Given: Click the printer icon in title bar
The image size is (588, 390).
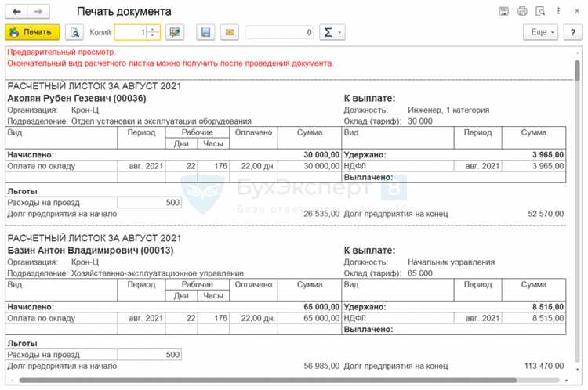Looking at the screenshot, I should point(522,11).
